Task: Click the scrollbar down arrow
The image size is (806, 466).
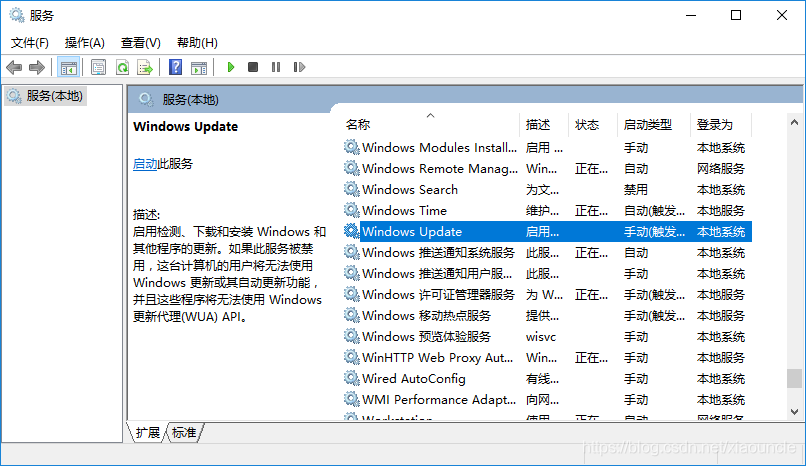Action: coord(794,412)
